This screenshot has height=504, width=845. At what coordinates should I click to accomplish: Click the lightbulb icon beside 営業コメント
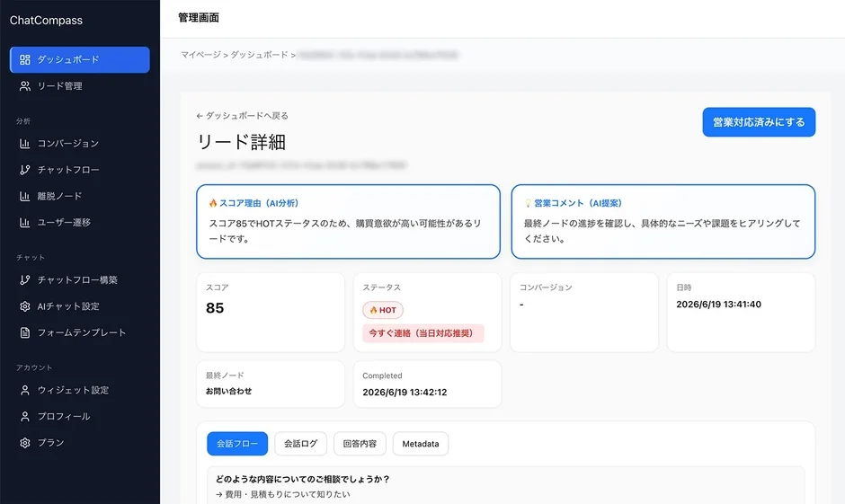click(529, 203)
